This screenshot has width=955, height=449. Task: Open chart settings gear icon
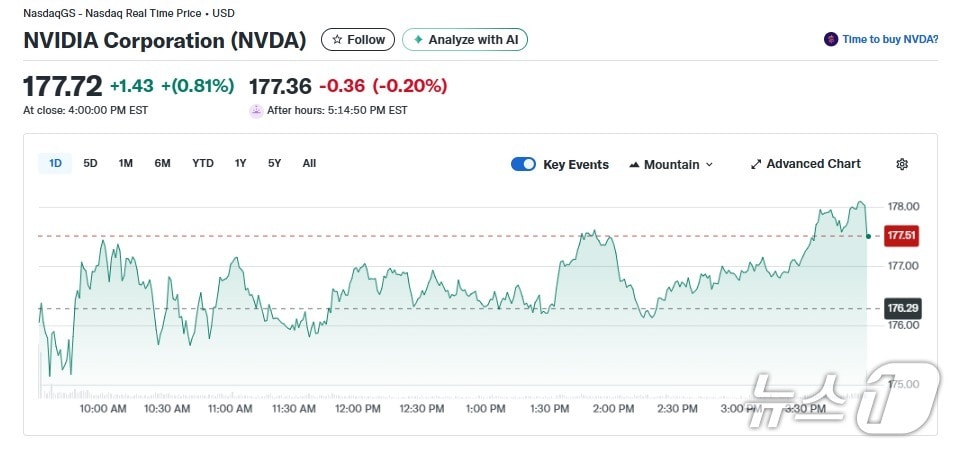point(902,164)
